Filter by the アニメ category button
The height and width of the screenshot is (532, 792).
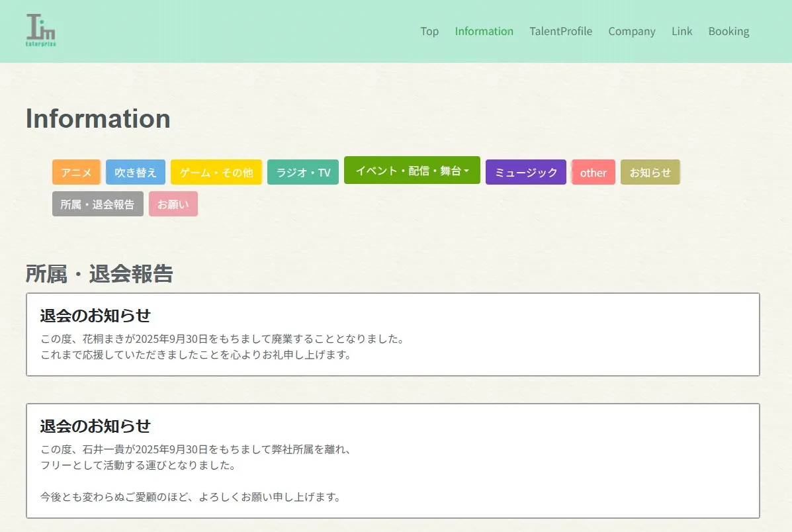[x=76, y=172]
